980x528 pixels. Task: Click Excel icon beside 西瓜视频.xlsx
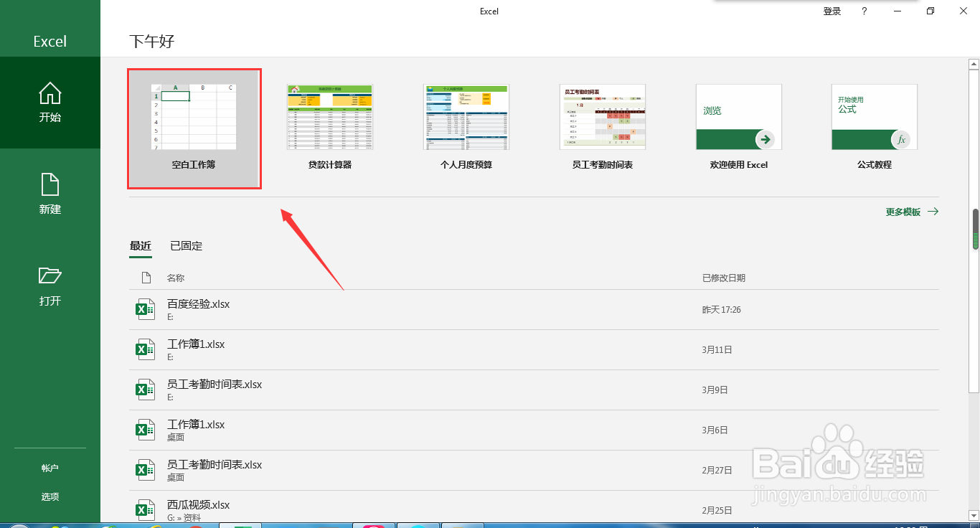(x=146, y=511)
